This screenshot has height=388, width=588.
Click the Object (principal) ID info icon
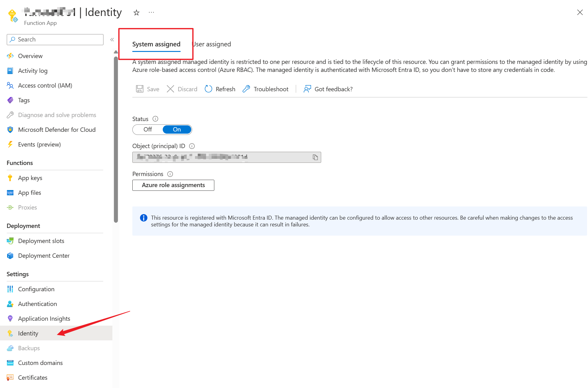click(192, 146)
